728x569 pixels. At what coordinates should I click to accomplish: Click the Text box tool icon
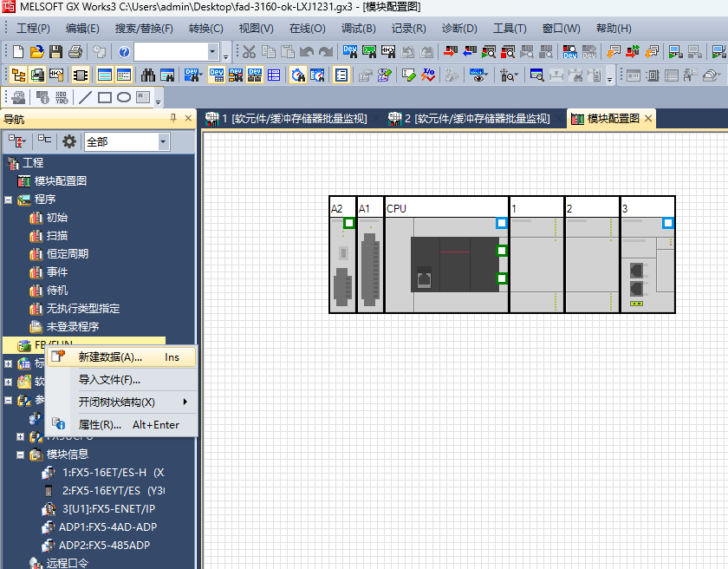point(143,97)
